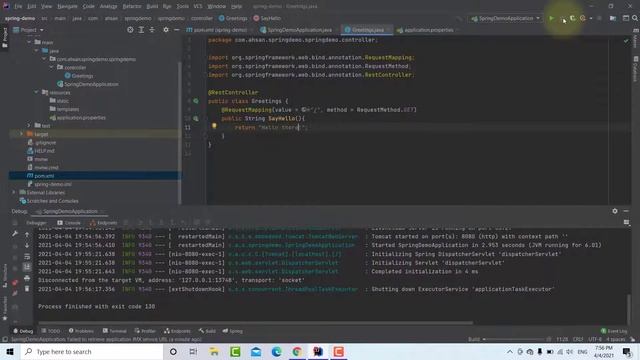Image resolution: width=640 pixels, height=360 pixels.
Task: Expand the test folder node
Action: [29, 126]
